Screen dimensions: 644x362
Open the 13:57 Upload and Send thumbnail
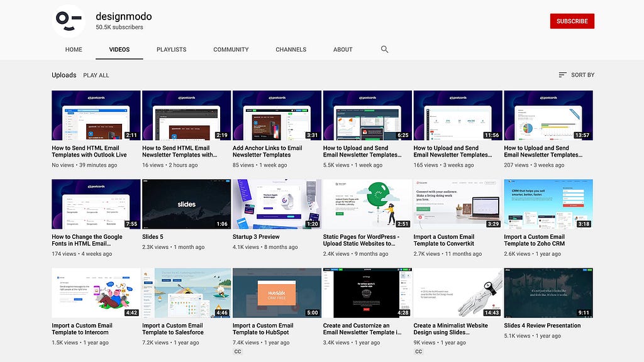point(548,116)
